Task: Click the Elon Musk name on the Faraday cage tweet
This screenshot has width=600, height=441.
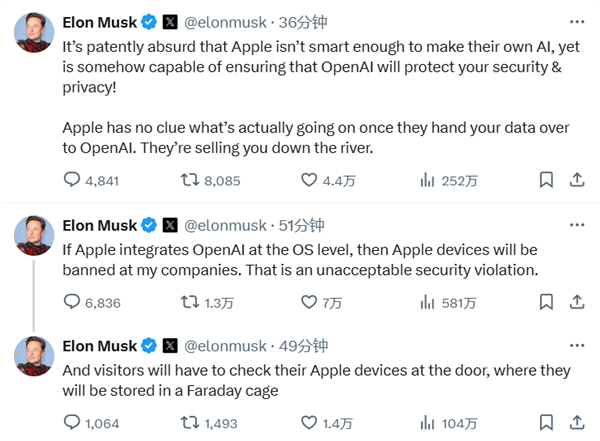Action: [x=99, y=346]
